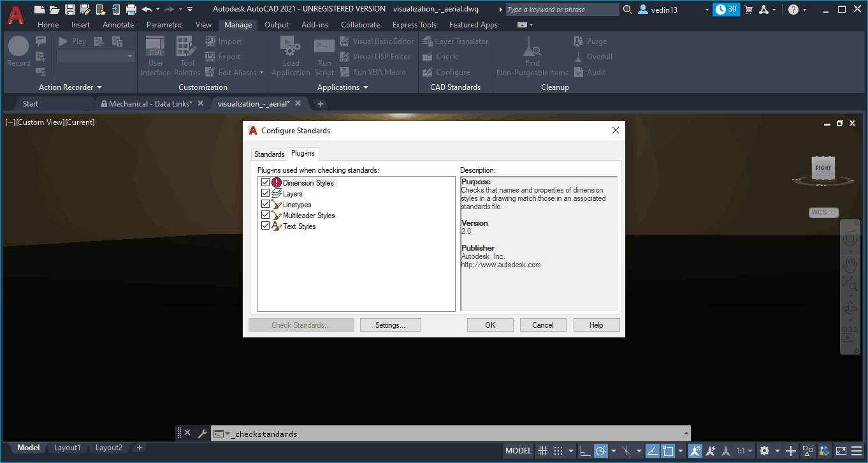868x463 pixels.
Task: Uncheck the Dimension Styles plug-in checkbox
Action: (x=266, y=182)
